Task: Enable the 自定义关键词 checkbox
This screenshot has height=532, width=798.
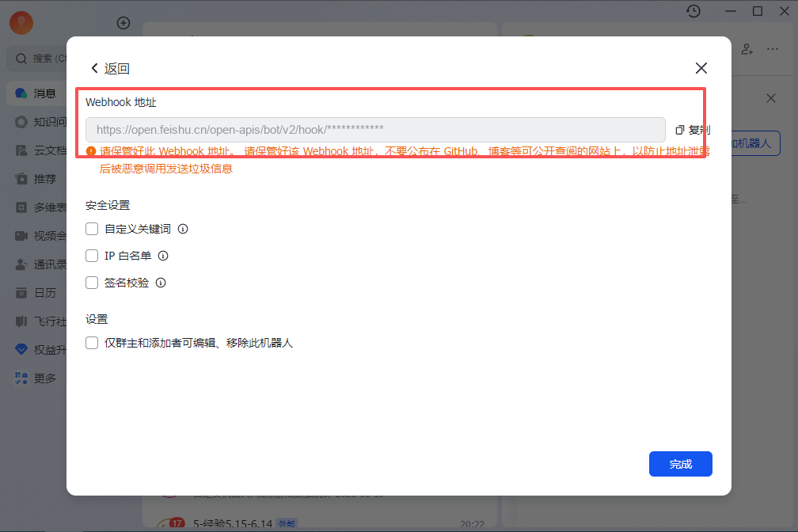Action: [92, 229]
